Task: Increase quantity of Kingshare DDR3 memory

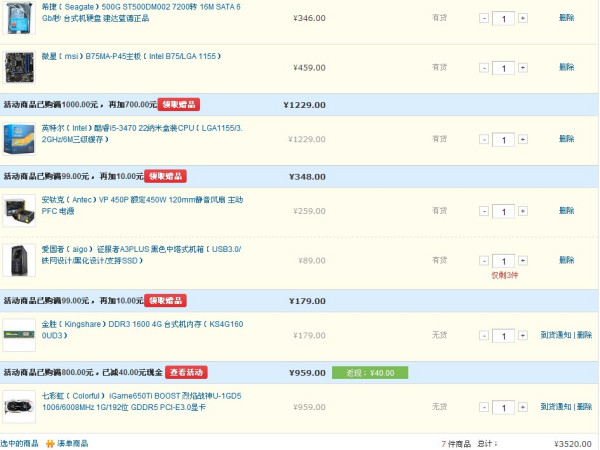Action: 523,336
